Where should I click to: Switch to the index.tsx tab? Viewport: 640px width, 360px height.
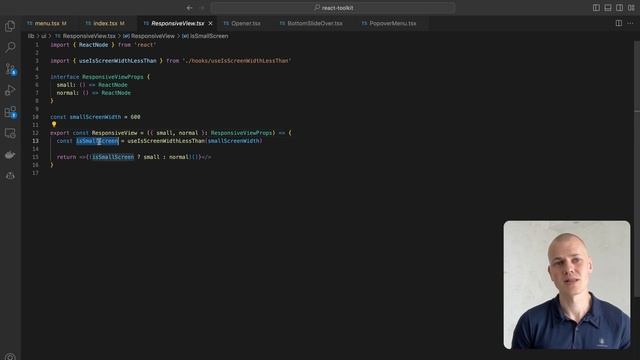pyautogui.click(x=105, y=23)
